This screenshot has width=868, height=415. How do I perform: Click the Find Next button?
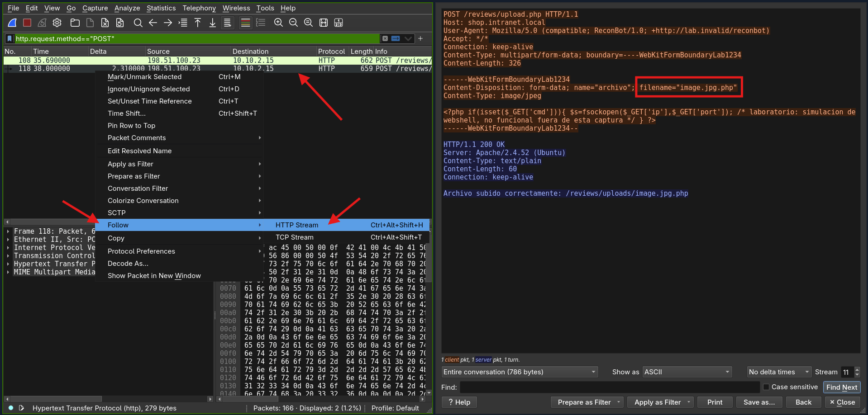click(842, 387)
